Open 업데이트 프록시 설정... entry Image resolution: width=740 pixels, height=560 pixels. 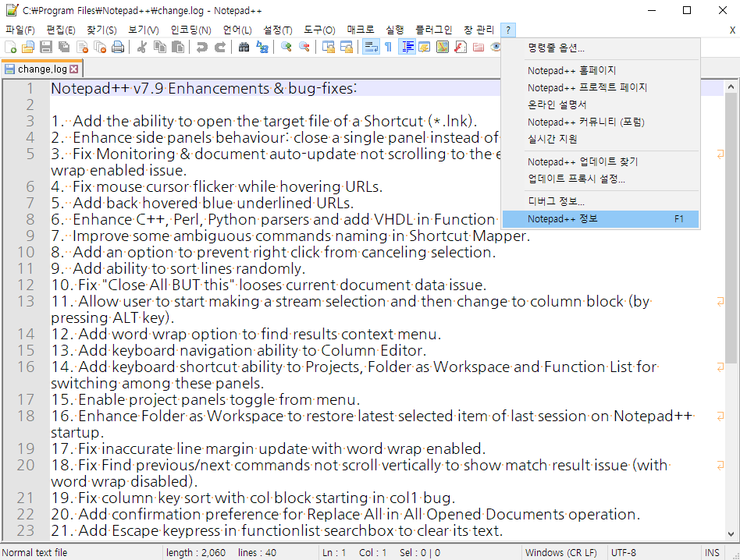pos(600,179)
